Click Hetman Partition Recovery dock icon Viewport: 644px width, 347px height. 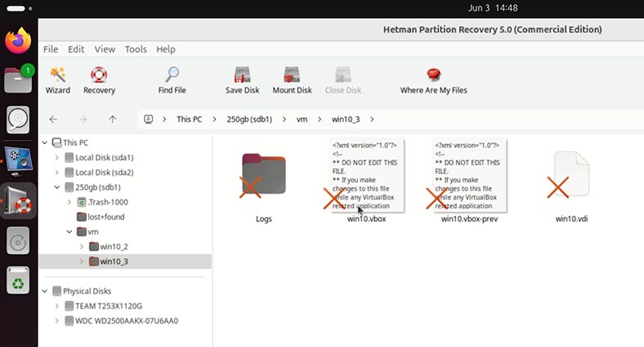(18, 201)
